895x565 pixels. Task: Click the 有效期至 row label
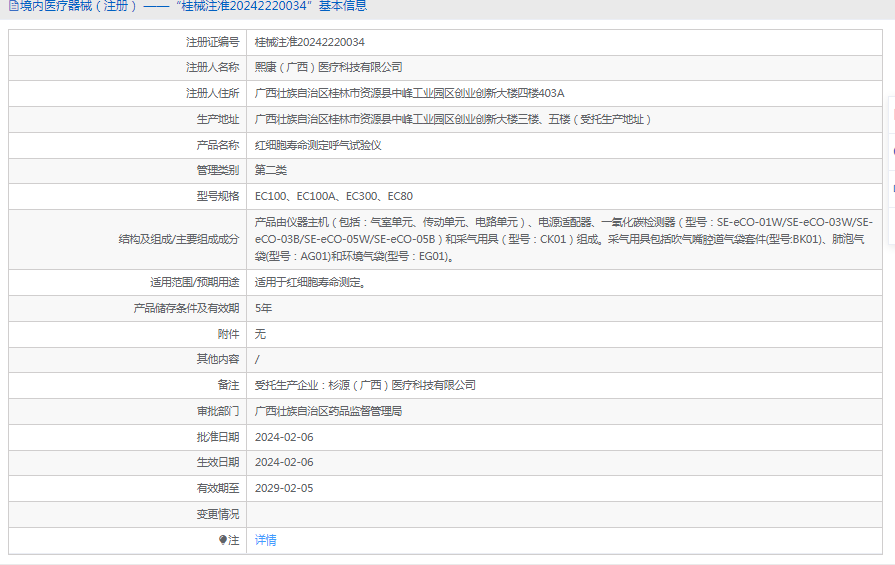[217, 489]
